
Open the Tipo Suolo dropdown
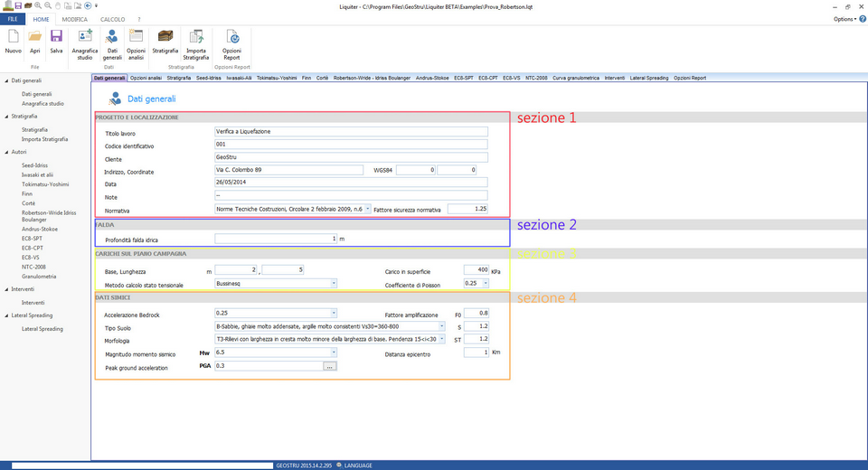point(441,326)
